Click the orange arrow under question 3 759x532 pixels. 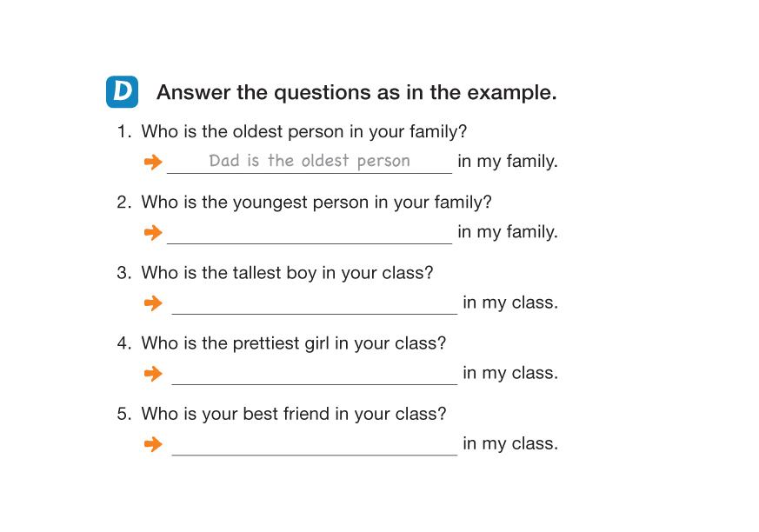(153, 303)
